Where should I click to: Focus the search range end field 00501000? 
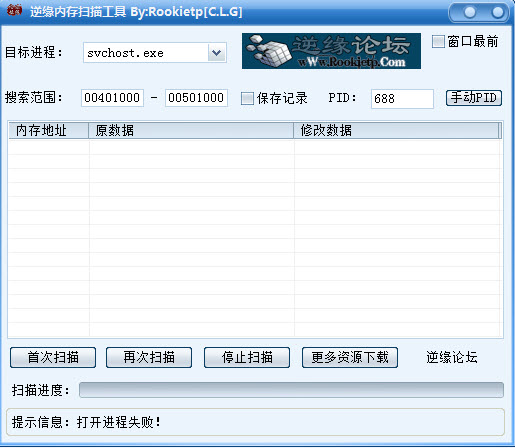point(196,98)
